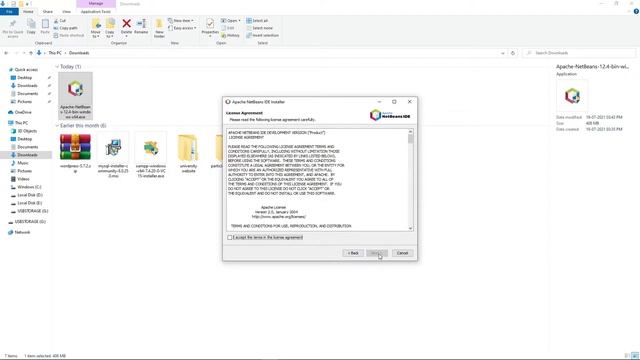Click Refresh button by address bar
This screenshot has width=640, height=360.
tap(513, 53)
